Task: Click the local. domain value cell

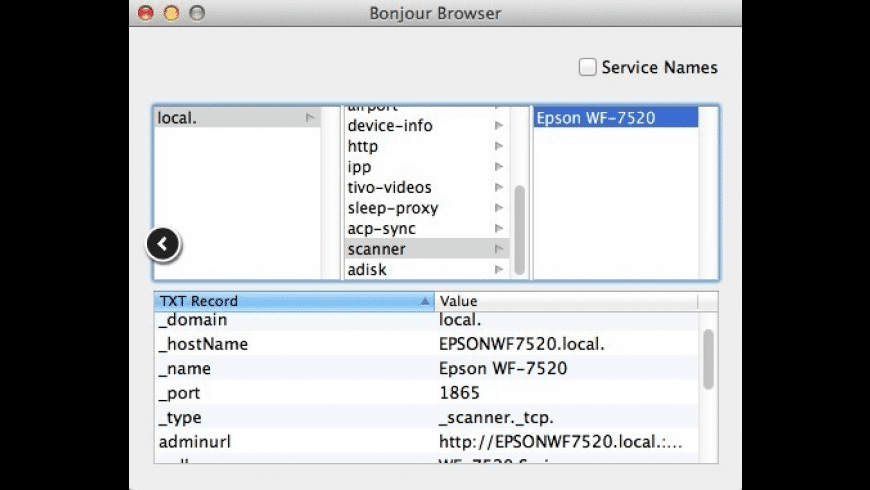Action: tap(460, 320)
